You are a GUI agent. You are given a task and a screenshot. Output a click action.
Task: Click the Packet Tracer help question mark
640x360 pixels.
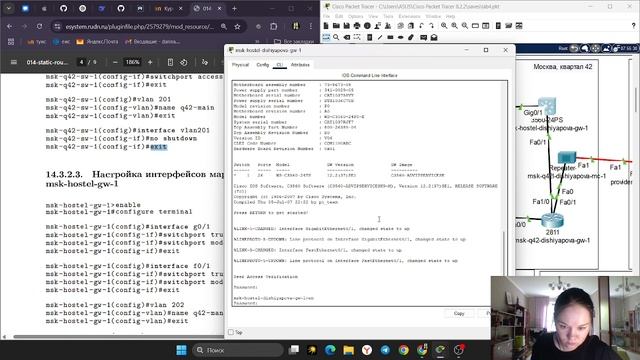pyautogui.click(x=633, y=26)
